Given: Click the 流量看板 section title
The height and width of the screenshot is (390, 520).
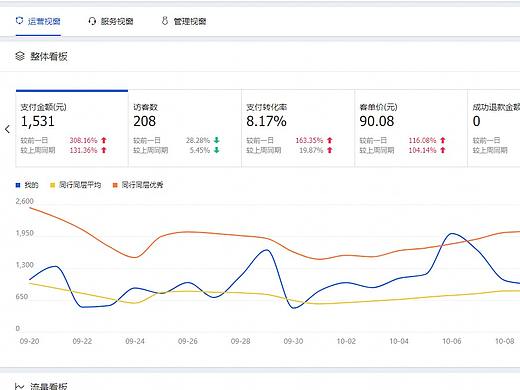Looking at the screenshot, I should coord(49,386).
